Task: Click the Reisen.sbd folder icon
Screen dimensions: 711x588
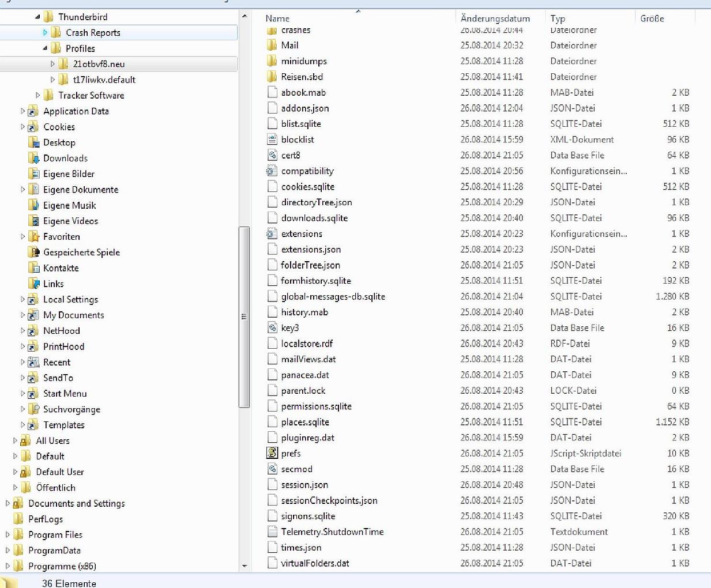Action: coord(272,77)
